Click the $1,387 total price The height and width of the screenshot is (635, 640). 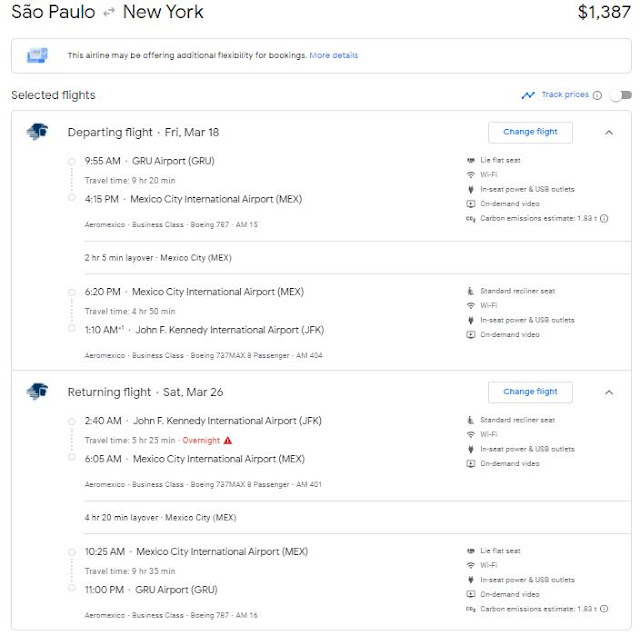pos(604,12)
